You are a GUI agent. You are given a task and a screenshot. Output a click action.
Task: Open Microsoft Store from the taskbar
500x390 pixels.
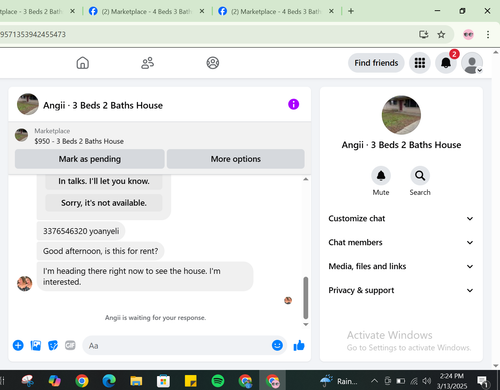tap(163, 380)
